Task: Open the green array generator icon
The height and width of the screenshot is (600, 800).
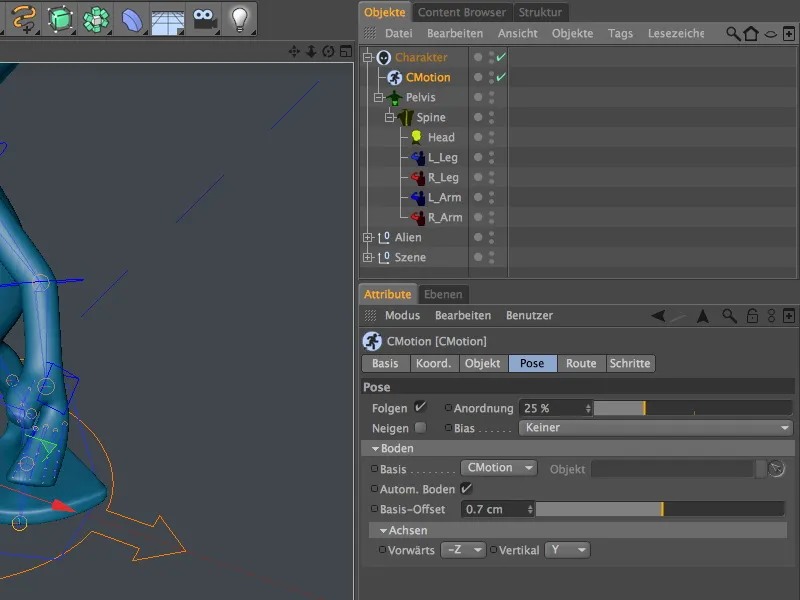Action: (96, 19)
